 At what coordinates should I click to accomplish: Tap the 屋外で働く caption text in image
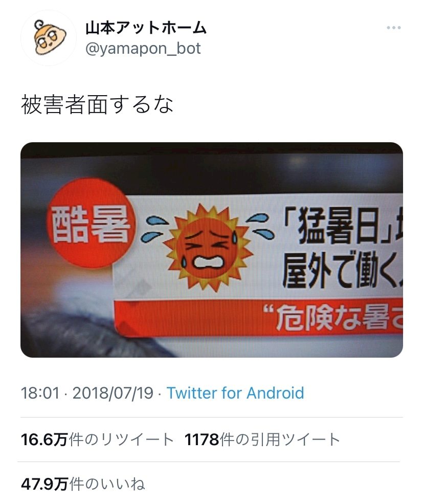pos(342,270)
